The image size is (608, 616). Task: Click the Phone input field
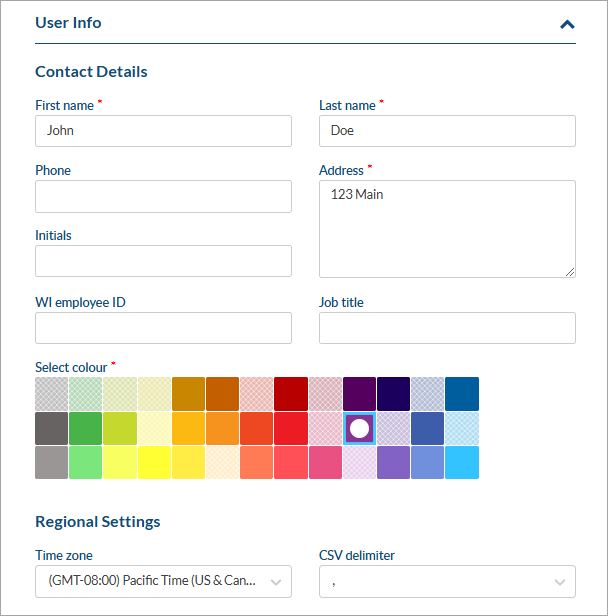pyautogui.click(x=163, y=197)
